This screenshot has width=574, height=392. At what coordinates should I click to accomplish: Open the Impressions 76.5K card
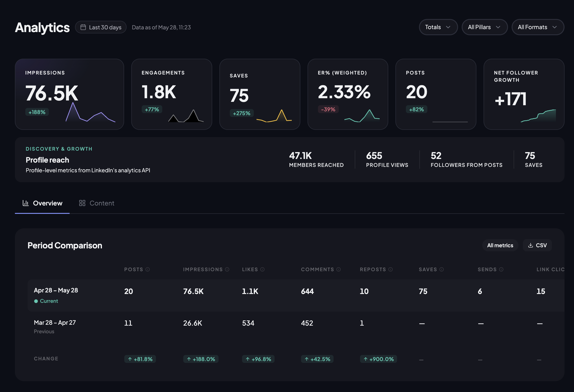69,94
